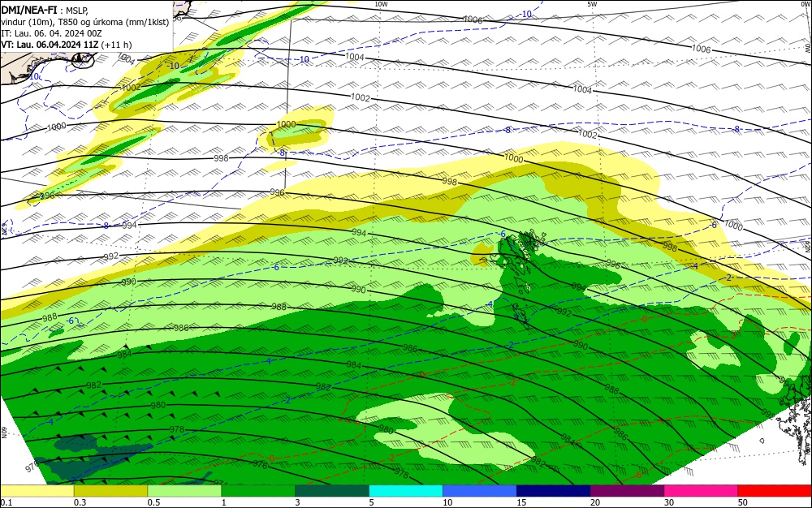
Task: Click the "0.5" legend value
Action: (x=153, y=502)
